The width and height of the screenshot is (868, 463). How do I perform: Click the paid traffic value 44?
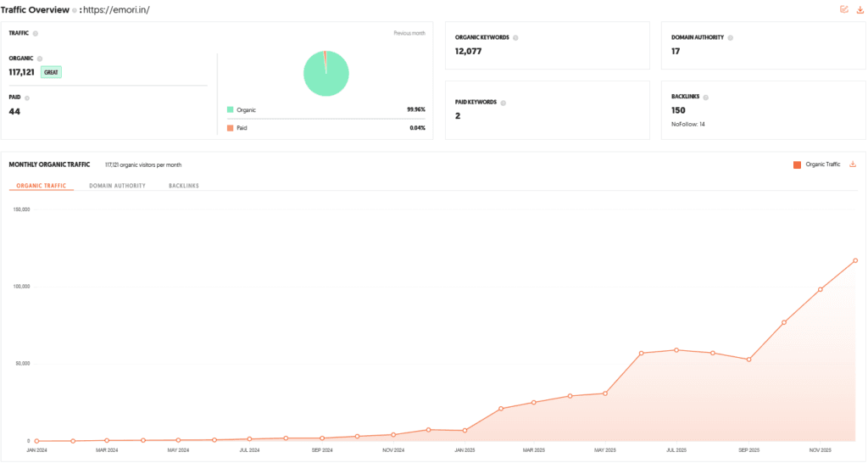(14, 111)
